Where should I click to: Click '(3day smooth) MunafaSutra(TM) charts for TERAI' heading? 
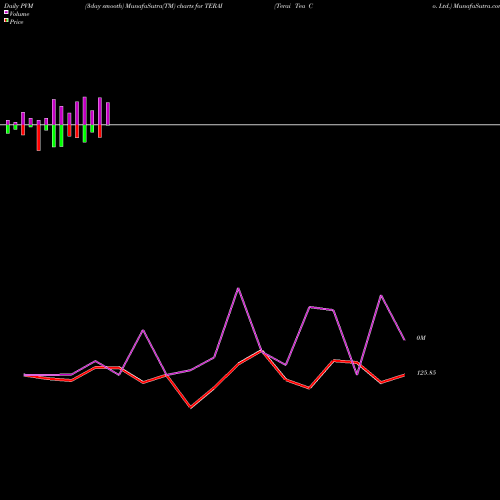tap(154, 6)
